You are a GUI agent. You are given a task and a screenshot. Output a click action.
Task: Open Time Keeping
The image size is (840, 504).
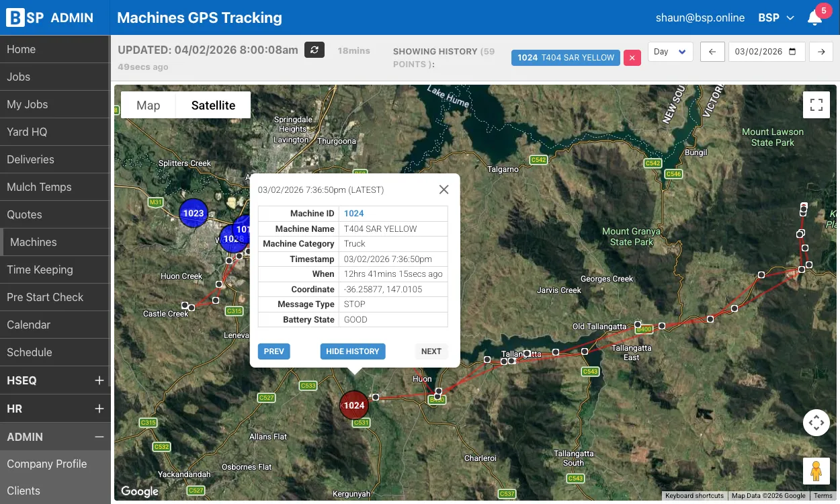pos(55,269)
